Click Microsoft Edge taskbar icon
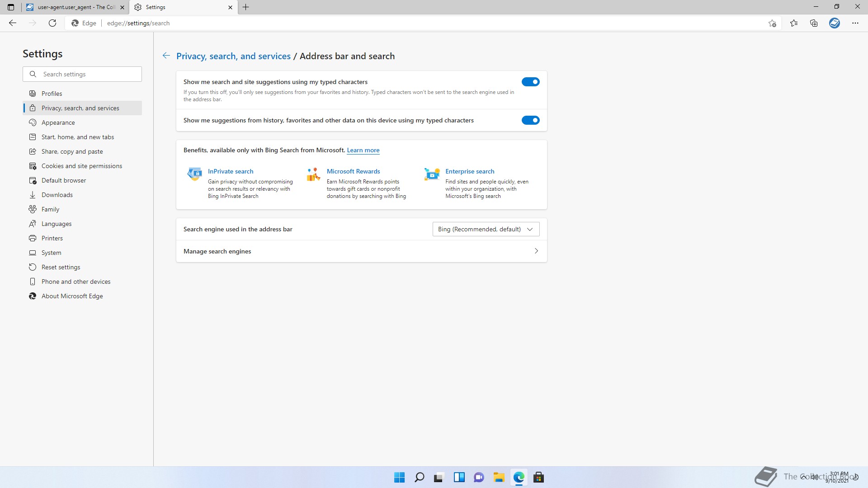This screenshot has width=868, height=488. (x=519, y=477)
